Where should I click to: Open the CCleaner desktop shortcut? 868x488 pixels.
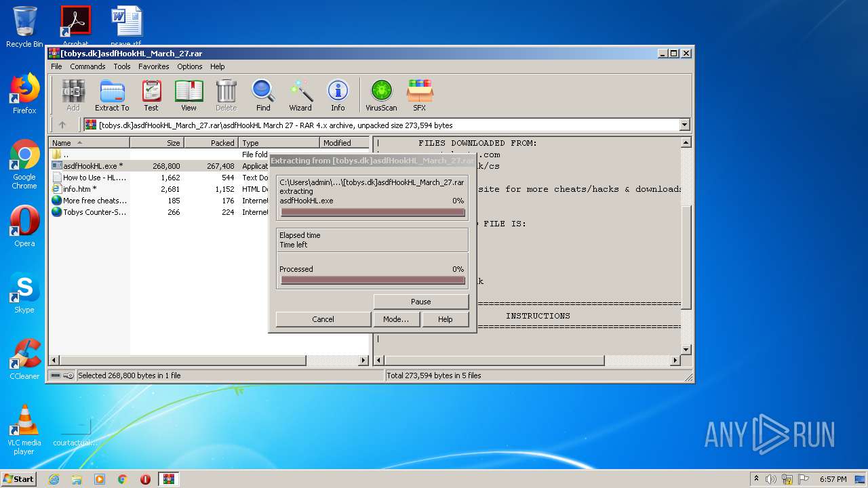tap(24, 359)
